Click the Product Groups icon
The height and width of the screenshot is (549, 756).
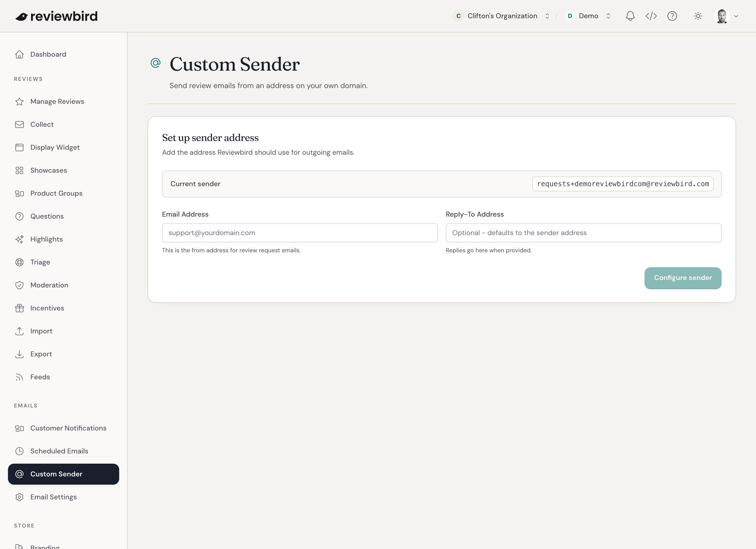click(x=19, y=193)
